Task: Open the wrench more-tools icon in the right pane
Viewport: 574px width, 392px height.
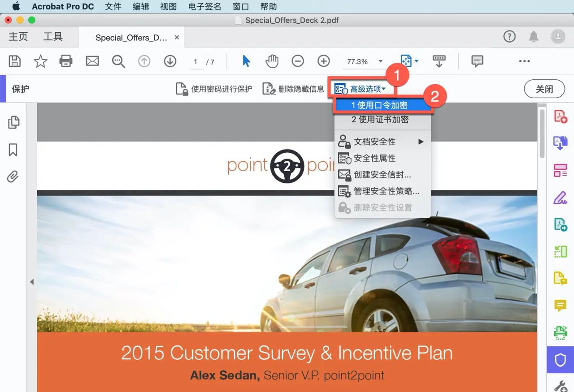Action: coord(561,386)
